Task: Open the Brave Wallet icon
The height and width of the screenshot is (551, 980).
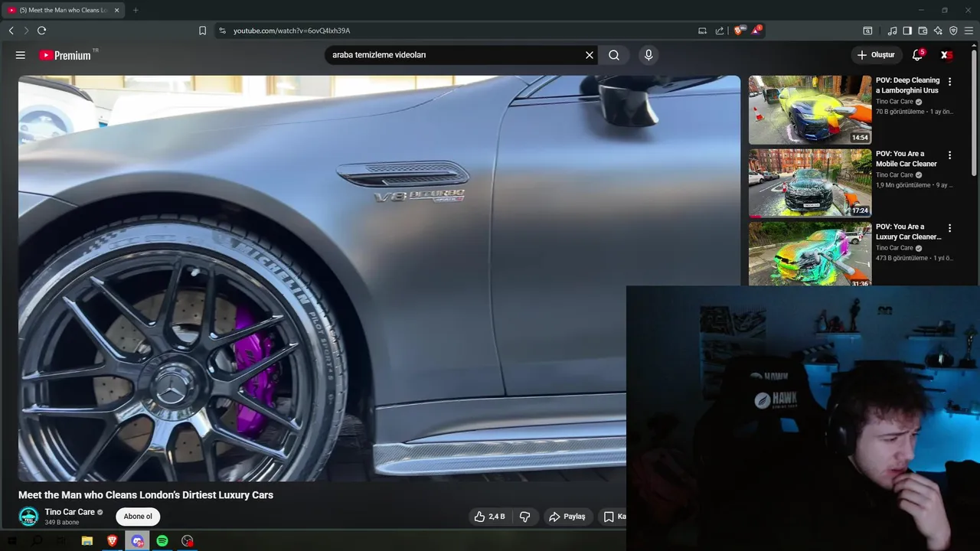Action: click(923, 31)
